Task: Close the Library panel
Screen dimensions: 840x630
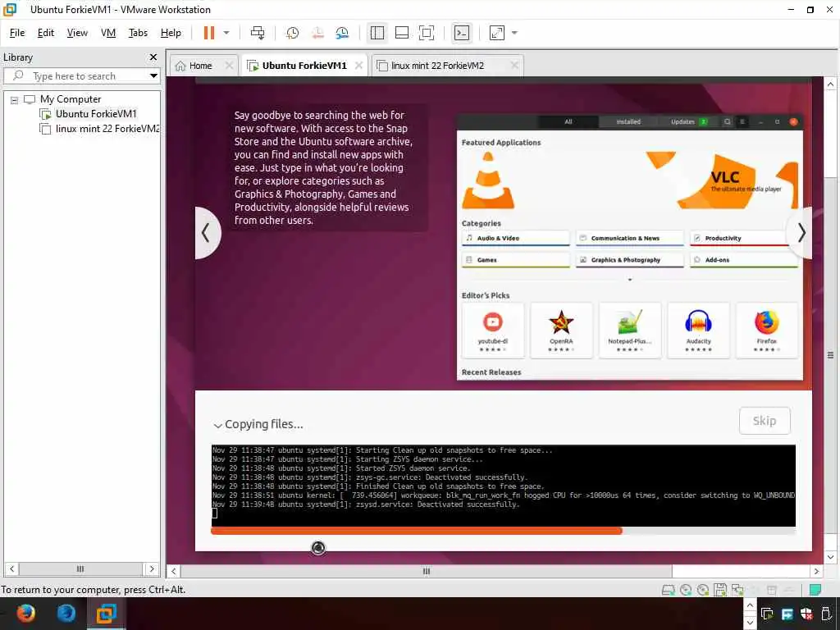Action: tap(153, 57)
